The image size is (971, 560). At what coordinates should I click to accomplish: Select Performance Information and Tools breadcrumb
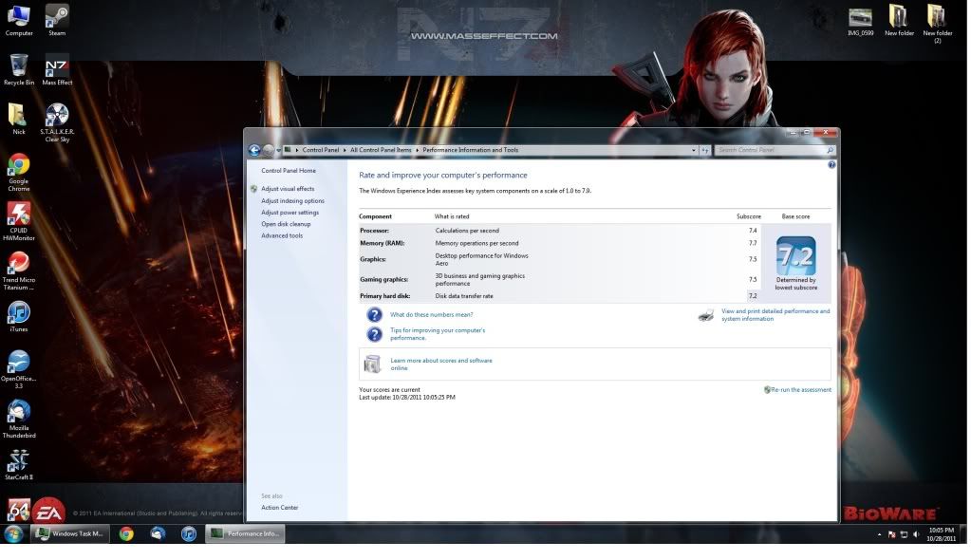[470, 150]
